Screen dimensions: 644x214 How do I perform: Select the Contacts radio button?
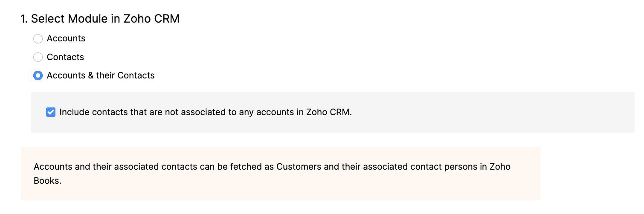38,57
